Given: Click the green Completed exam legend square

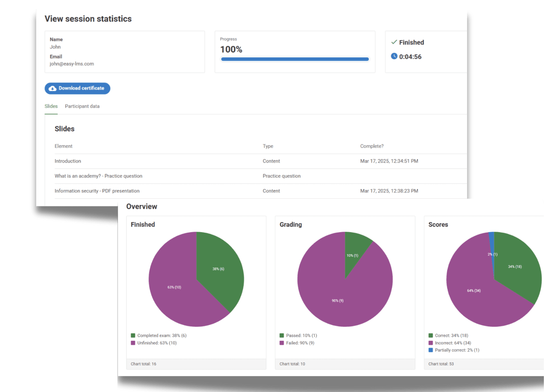Looking at the screenshot, I should (133, 335).
